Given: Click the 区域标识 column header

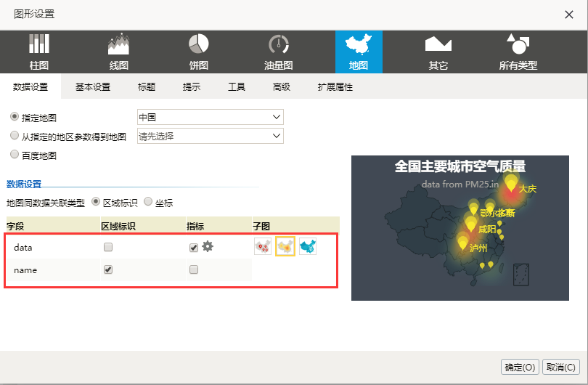Looking at the screenshot, I should (143, 226).
